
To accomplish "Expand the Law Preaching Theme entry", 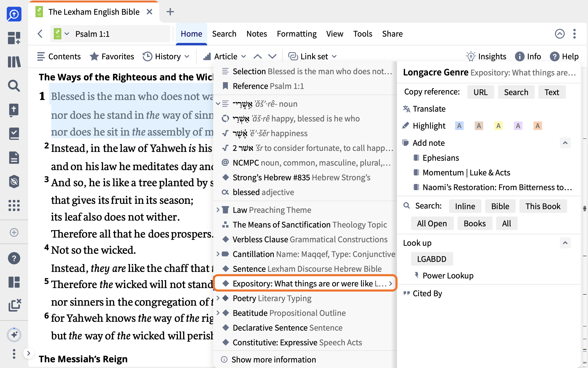I will pyautogui.click(x=218, y=210).
